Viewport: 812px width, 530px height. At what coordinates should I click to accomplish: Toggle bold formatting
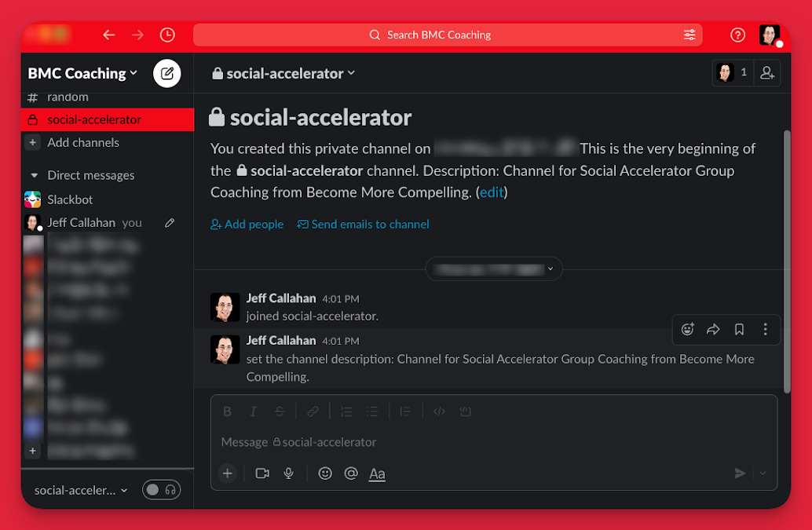(227, 411)
